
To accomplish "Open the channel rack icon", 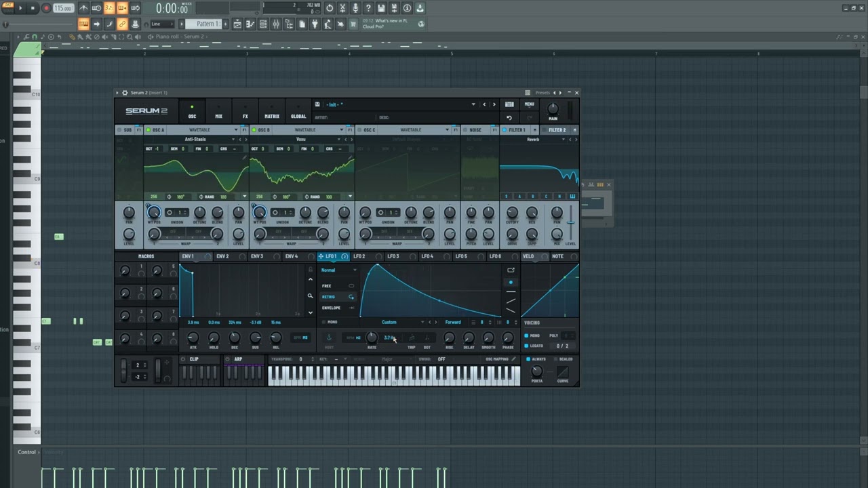I will coord(263,24).
